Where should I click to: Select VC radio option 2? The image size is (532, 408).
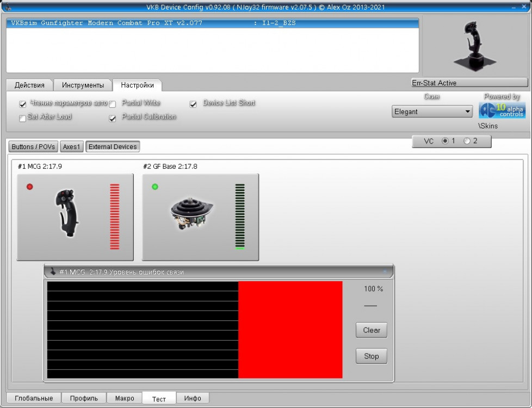point(467,141)
